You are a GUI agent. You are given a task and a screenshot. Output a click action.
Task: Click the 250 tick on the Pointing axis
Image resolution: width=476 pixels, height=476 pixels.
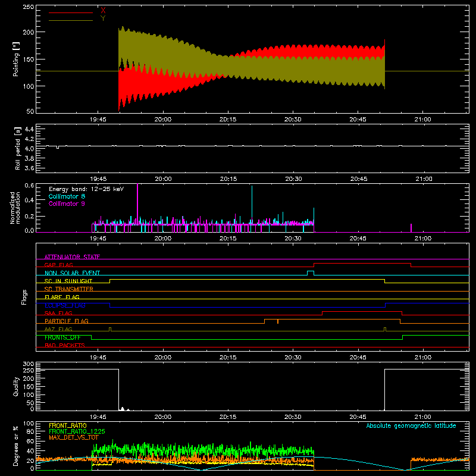(29, 7)
